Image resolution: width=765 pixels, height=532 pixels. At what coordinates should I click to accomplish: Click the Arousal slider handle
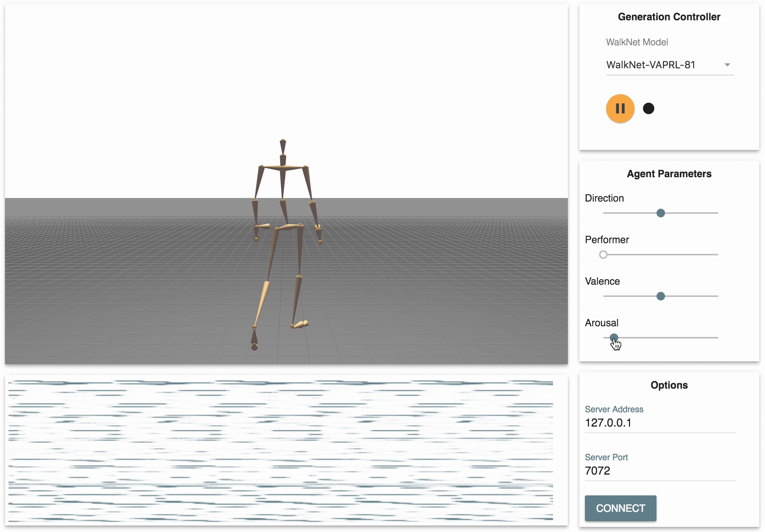pos(614,338)
